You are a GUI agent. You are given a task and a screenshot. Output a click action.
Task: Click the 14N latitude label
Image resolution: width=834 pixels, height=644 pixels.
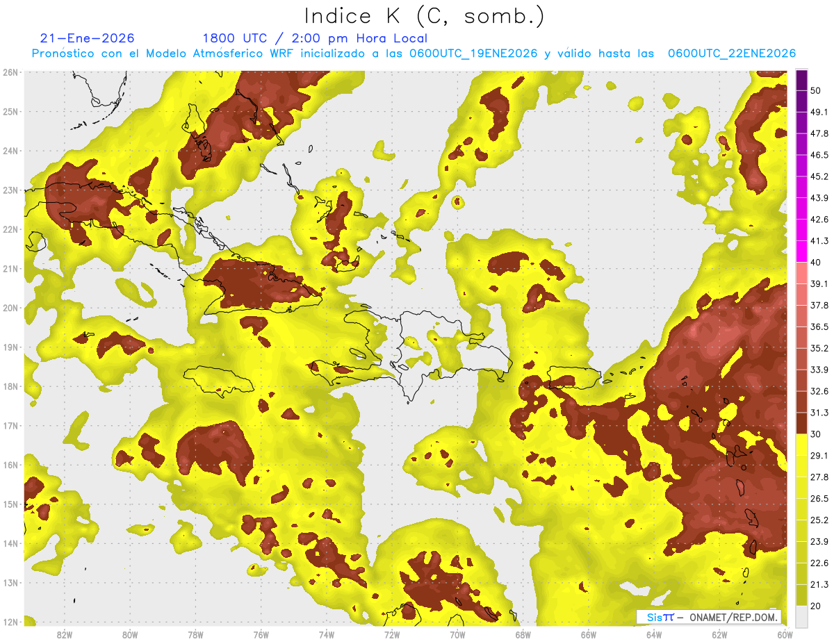10,543
